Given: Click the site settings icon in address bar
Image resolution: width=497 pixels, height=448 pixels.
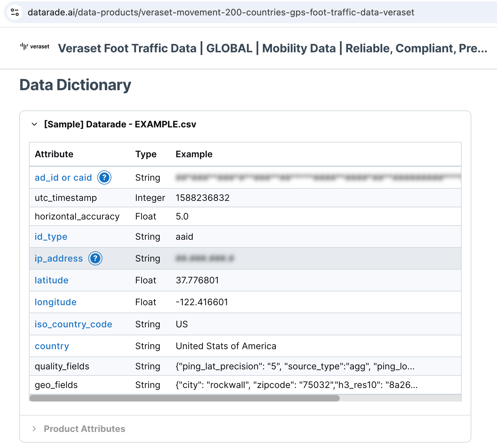Looking at the screenshot, I should pyautogui.click(x=15, y=12).
